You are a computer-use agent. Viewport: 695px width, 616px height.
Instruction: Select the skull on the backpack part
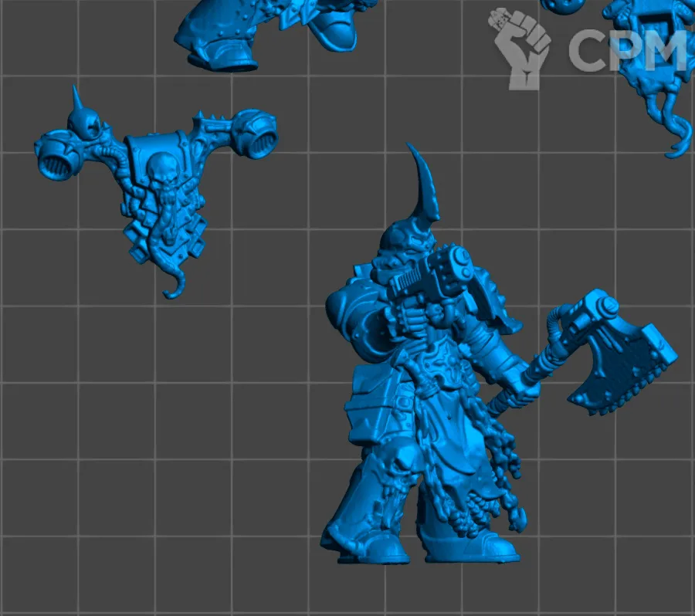point(167,169)
